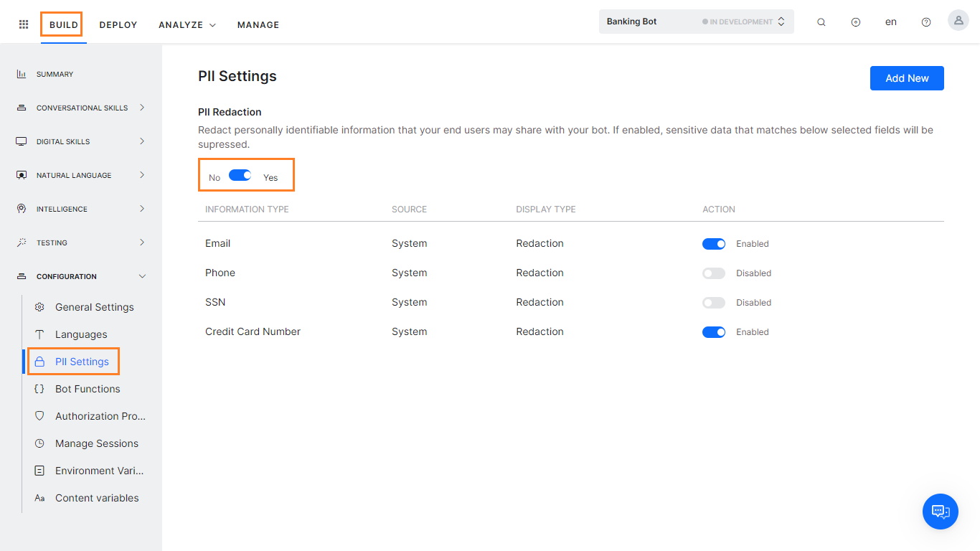Image resolution: width=980 pixels, height=551 pixels.
Task: Expand the ANALYZE dropdown menu
Action: coord(187,24)
